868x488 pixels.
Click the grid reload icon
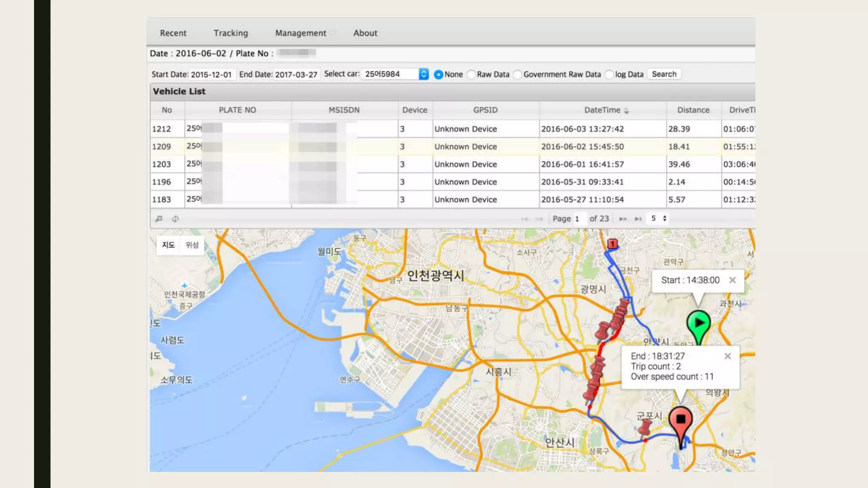[175, 219]
